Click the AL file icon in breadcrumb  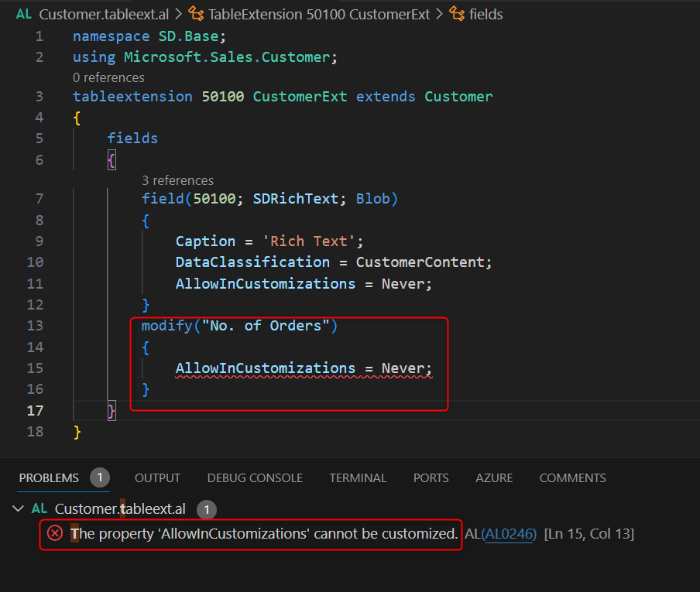click(24, 14)
